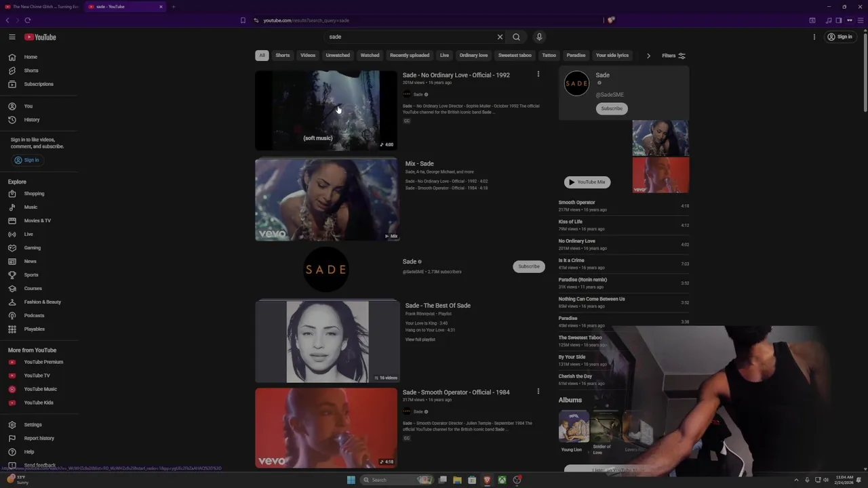Image resolution: width=868 pixels, height=488 pixels.
Task: Start voice search with microphone
Action: [x=539, y=37]
